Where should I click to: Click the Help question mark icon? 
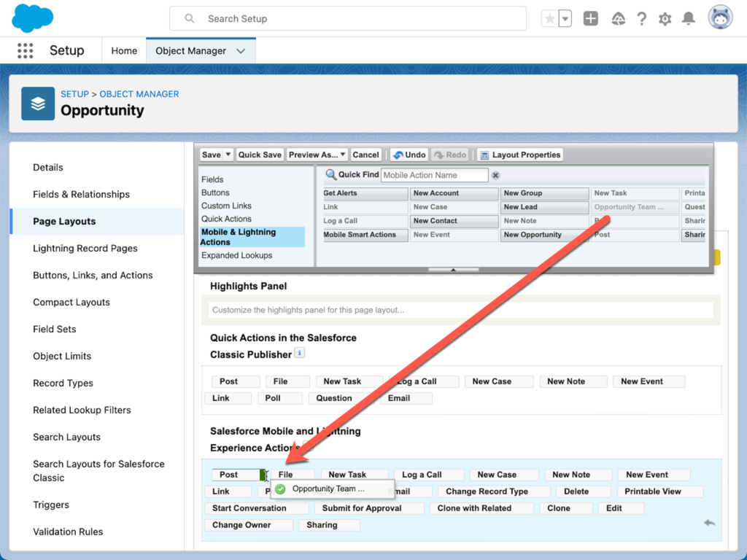[641, 19]
